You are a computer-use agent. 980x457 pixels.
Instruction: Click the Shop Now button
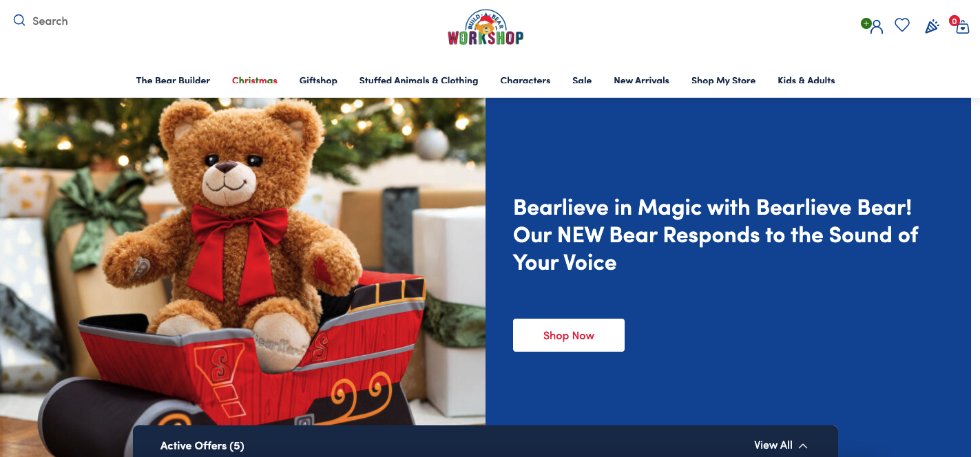point(569,335)
